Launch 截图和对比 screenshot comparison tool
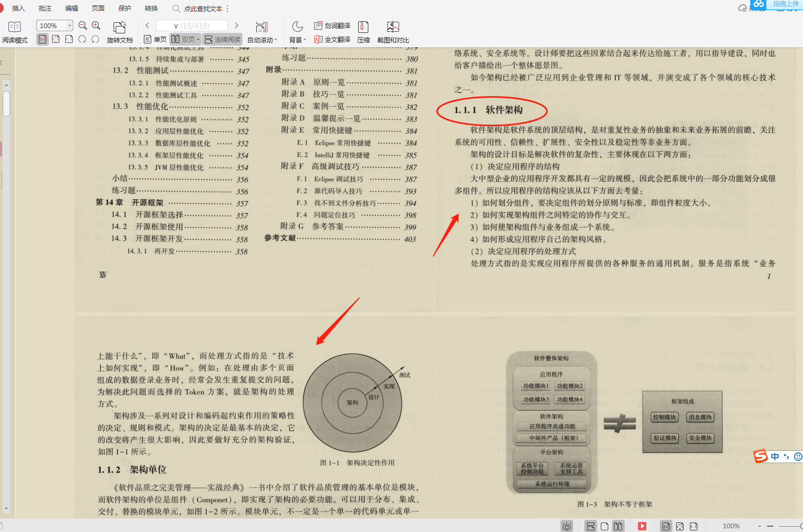Image resolution: width=803 pixels, height=532 pixels. (392, 30)
